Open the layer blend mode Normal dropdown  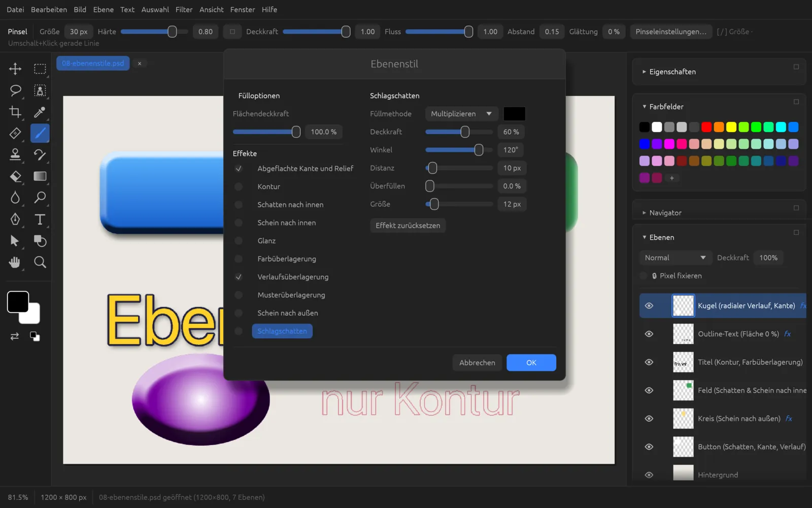(675, 258)
